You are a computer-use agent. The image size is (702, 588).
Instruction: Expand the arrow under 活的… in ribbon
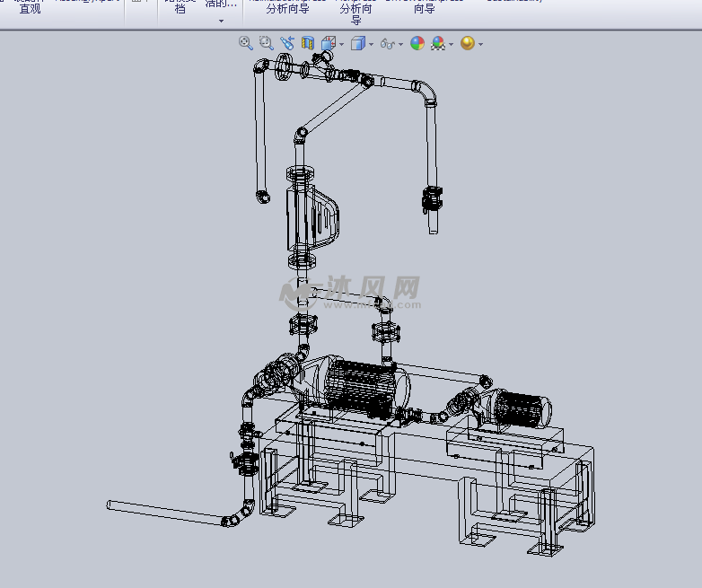click(x=221, y=20)
